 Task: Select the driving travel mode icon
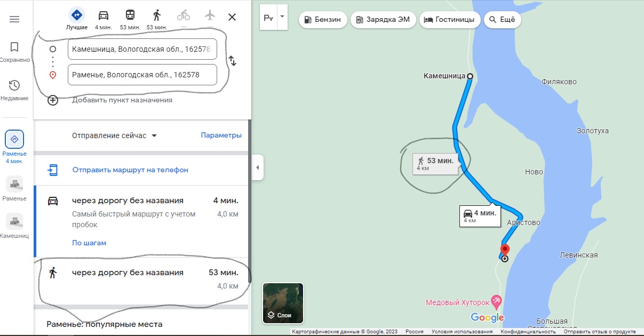pos(103,15)
